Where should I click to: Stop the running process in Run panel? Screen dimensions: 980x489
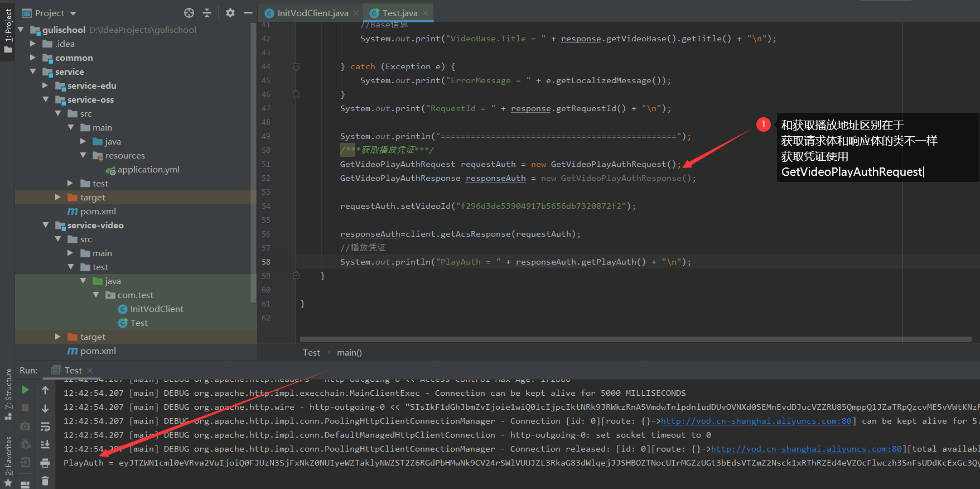tap(25, 407)
